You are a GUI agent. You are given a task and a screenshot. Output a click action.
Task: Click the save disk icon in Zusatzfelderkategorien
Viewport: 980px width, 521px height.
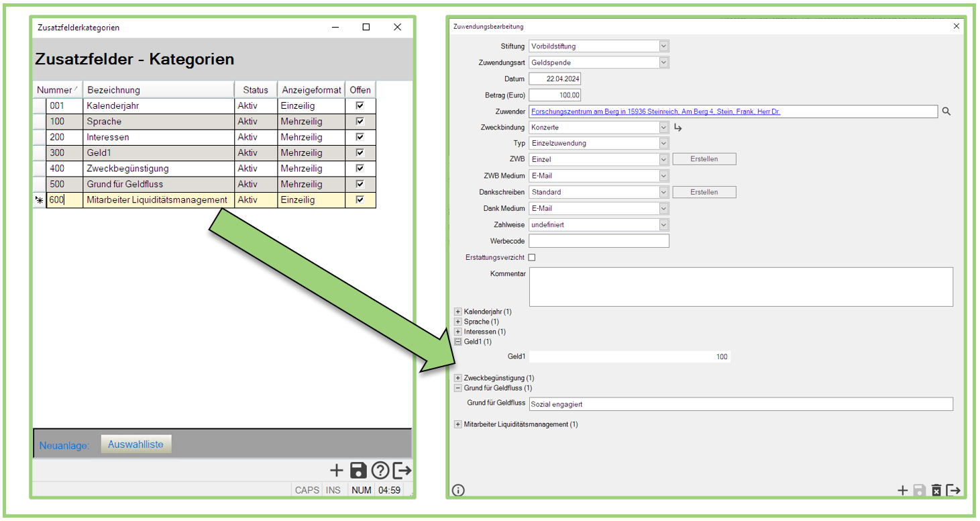pos(358,471)
